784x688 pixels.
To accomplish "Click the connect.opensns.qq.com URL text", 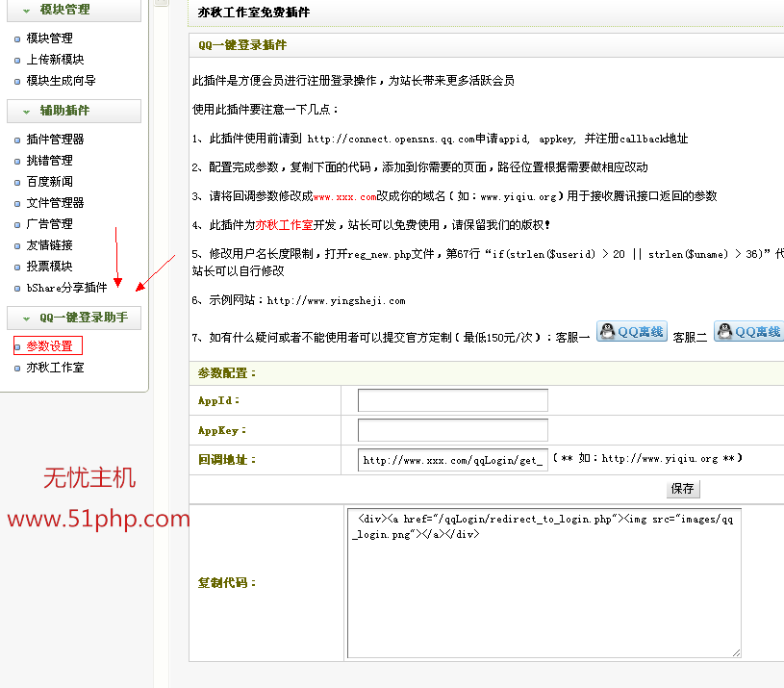I will tap(391, 139).
